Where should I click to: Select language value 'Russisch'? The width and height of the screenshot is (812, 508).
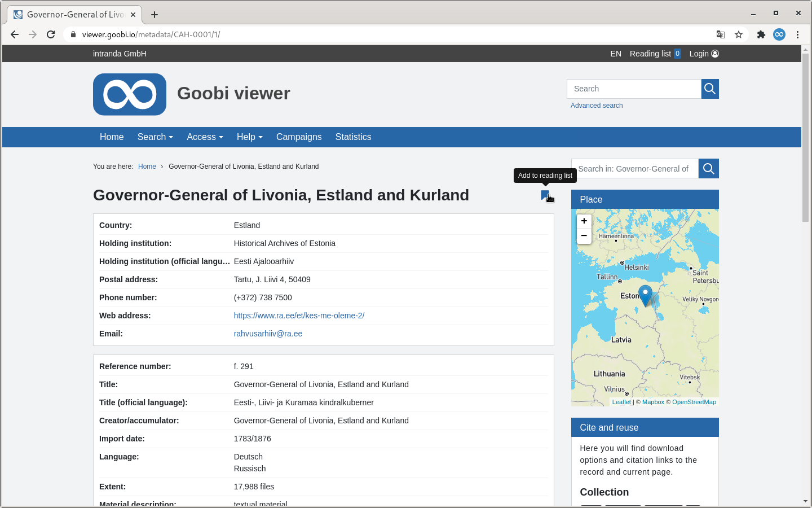pos(250,468)
